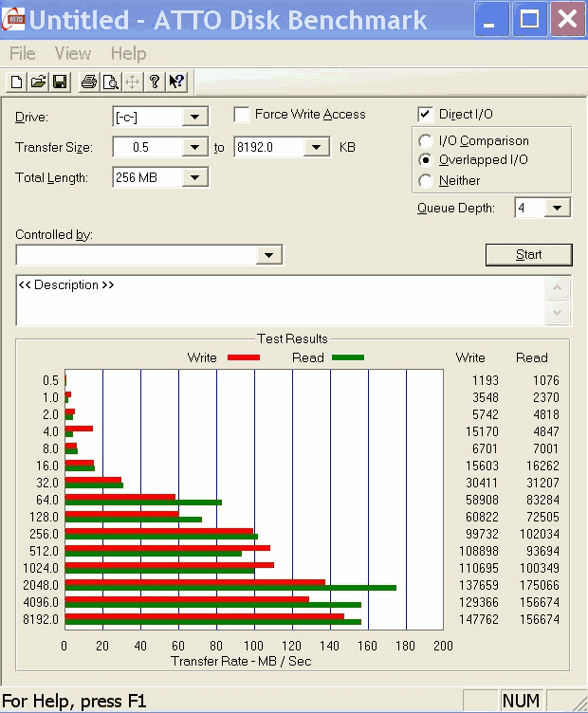Open the Drive dropdown list
588x713 pixels.
pyautogui.click(x=194, y=118)
